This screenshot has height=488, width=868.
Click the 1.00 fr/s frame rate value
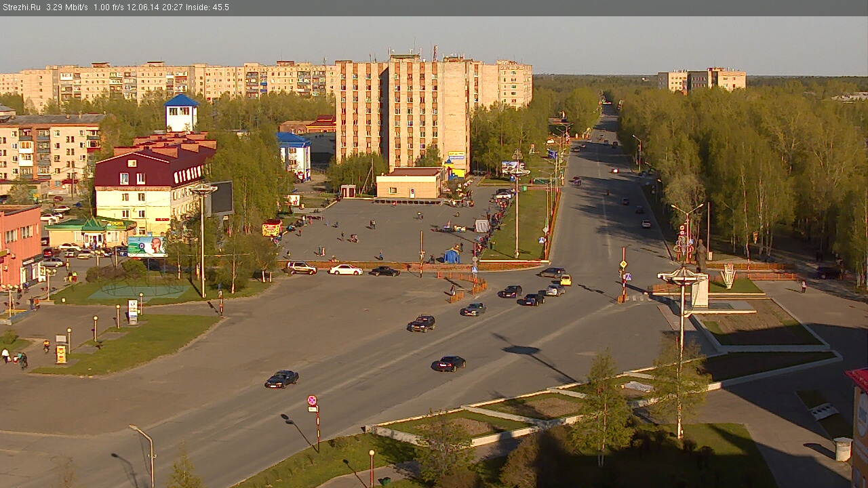(x=110, y=7)
